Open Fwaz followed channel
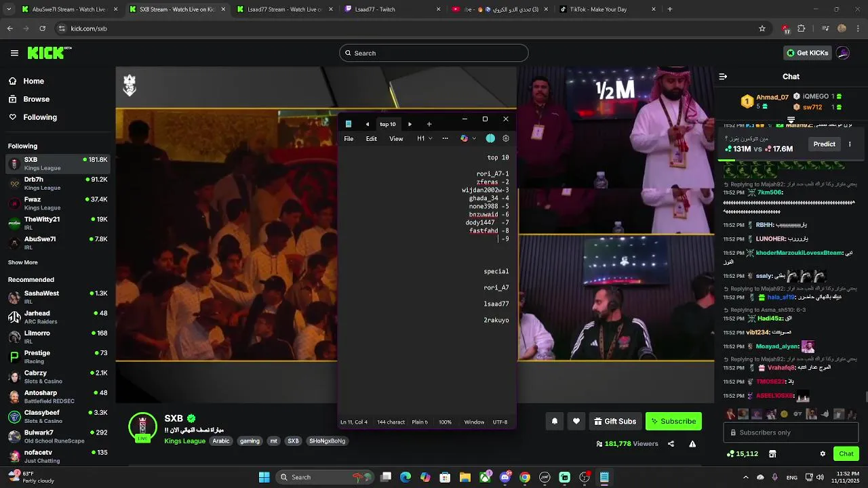This screenshot has width=868, height=488. point(58,203)
